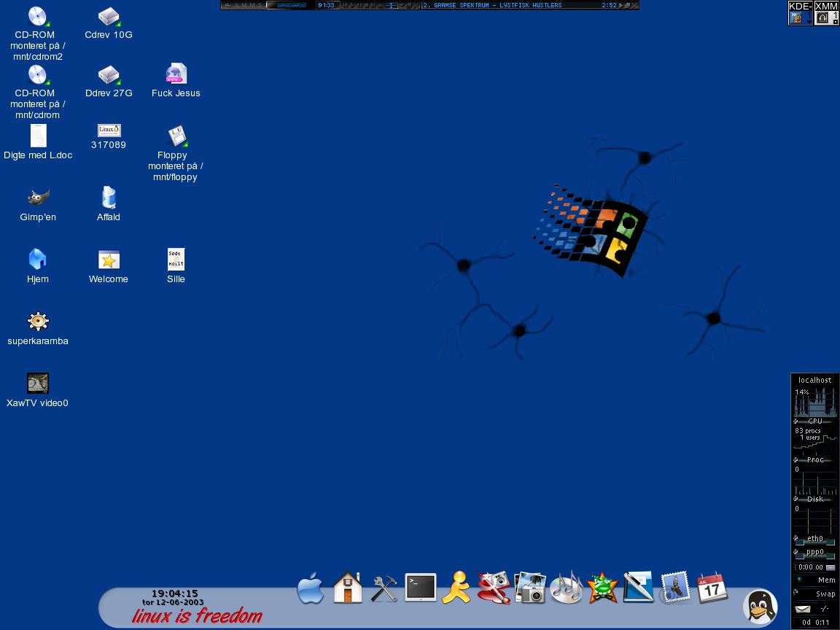This screenshot has width=840, height=630.
Task: Toggle the CPU chart in gkrellm
Action: (814, 421)
